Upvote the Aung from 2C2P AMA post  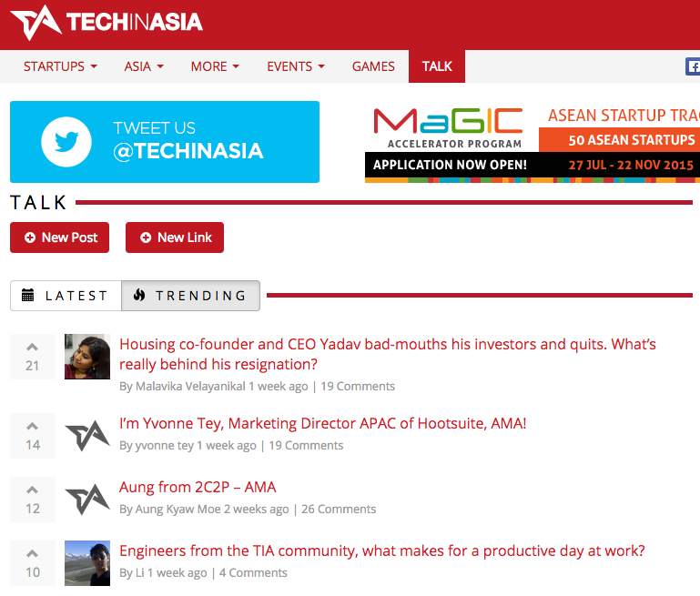pyautogui.click(x=32, y=490)
